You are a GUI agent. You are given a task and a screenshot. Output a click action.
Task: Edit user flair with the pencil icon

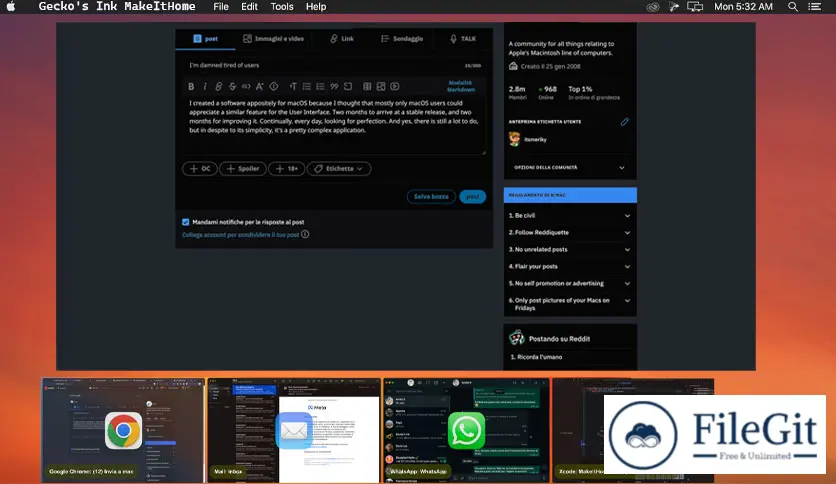coord(624,122)
